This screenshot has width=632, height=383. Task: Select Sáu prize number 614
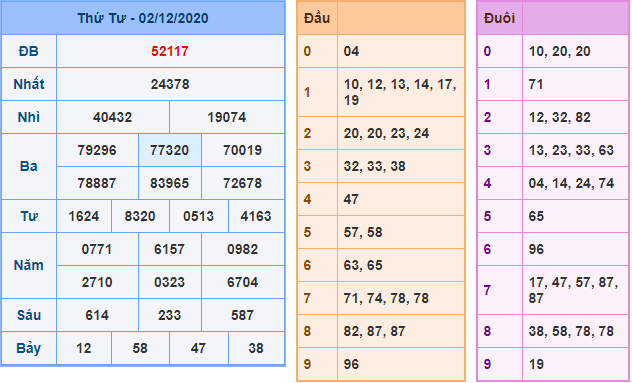point(97,315)
